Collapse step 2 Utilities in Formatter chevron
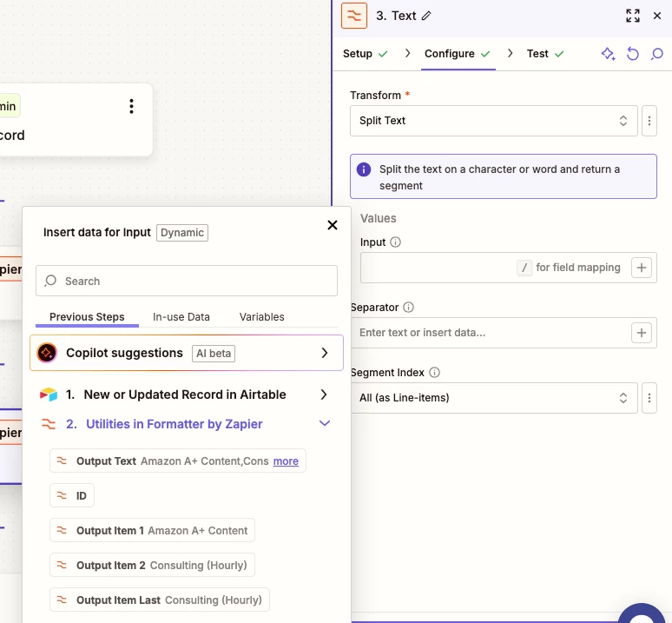 pyautogui.click(x=325, y=424)
